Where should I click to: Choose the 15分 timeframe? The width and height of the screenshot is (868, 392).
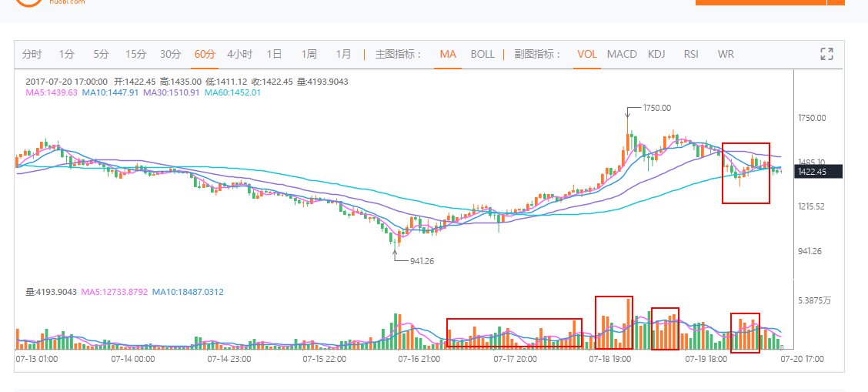135,54
